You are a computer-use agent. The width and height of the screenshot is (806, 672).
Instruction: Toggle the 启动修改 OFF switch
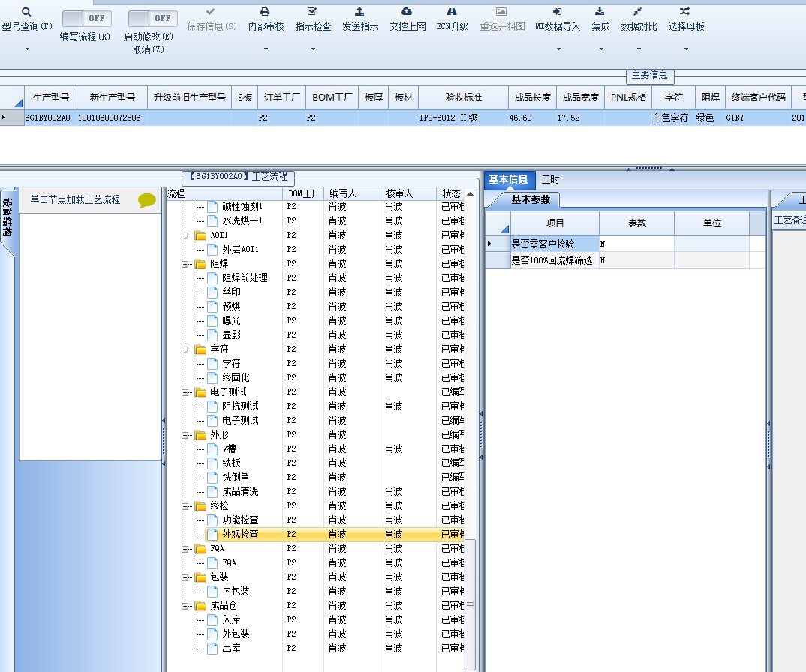[x=152, y=19]
